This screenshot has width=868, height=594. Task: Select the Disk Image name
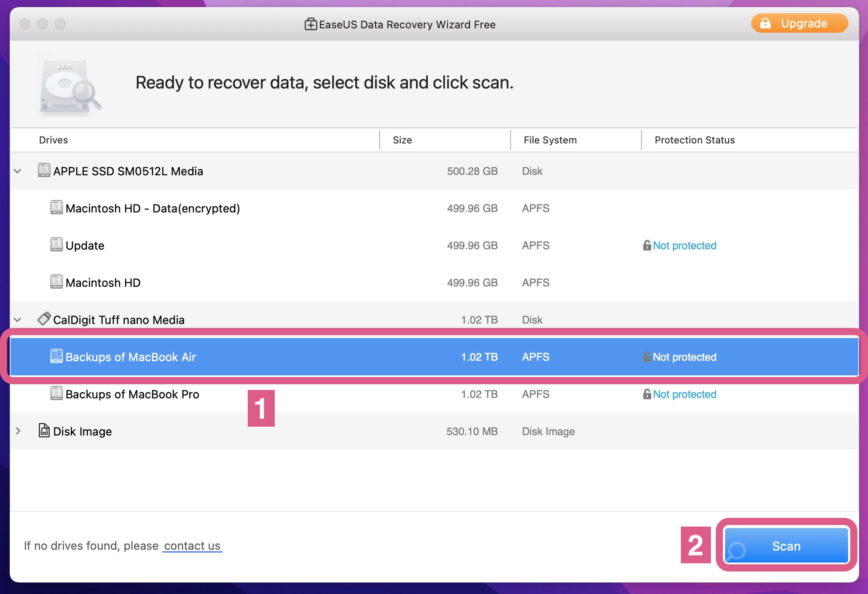(82, 432)
